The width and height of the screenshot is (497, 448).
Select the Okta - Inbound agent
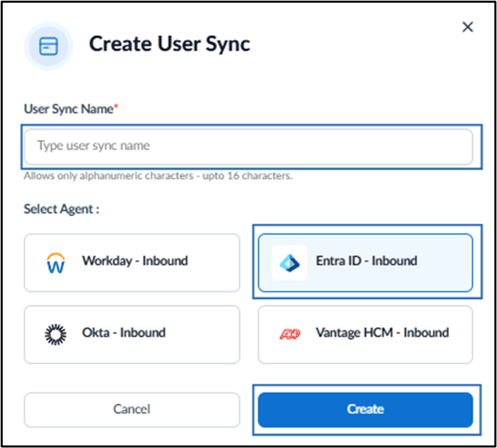[132, 335]
